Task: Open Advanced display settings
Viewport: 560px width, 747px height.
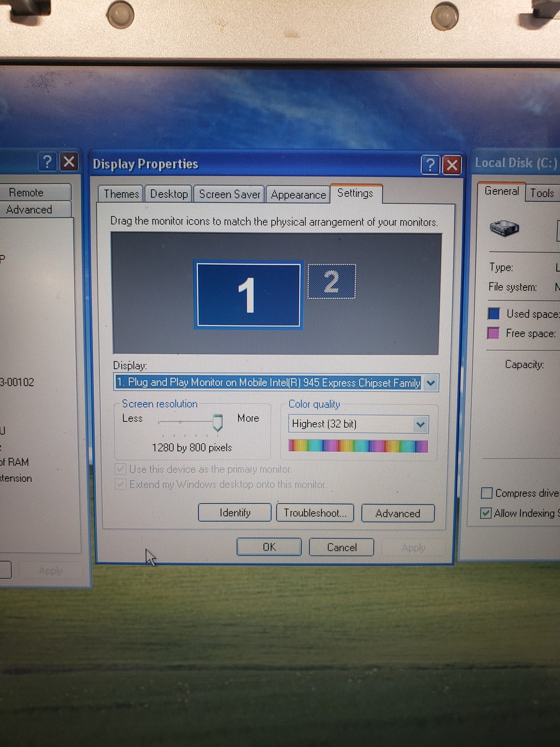Action: [x=398, y=514]
